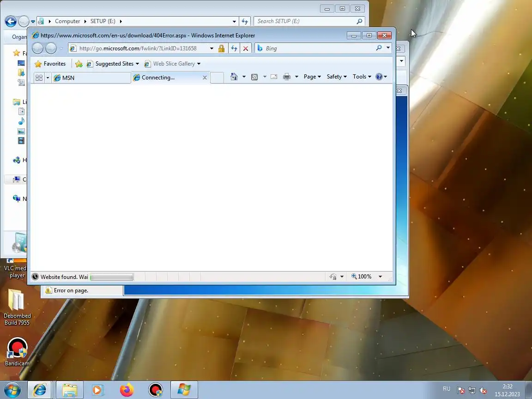Viewport: 532px width, 399px height.
Task: Open the Safety menu
Action: (x=337, y=77)
